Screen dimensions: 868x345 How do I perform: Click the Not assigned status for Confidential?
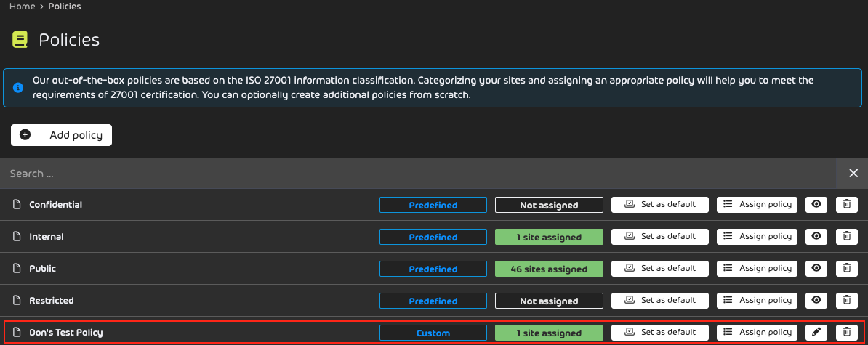[x=549, y=205]
